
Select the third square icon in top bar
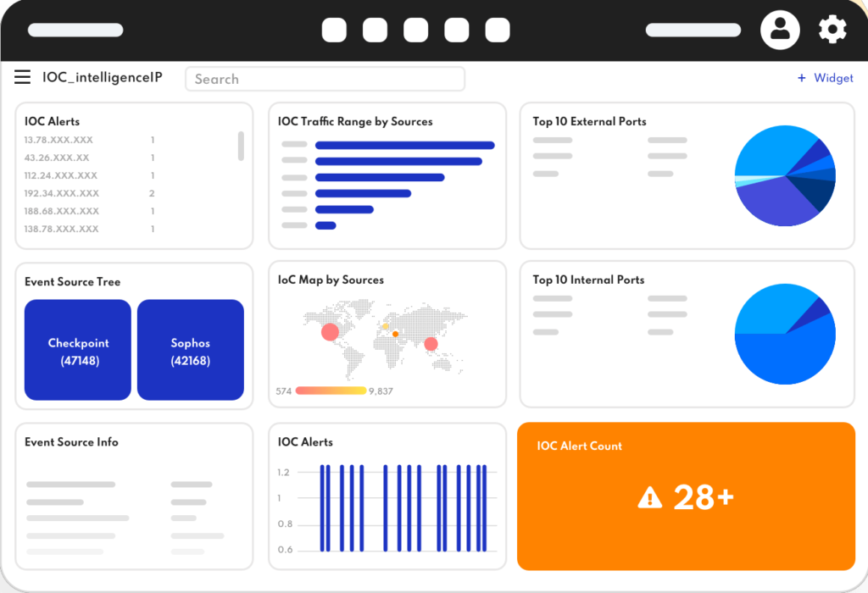pos(415,30)
